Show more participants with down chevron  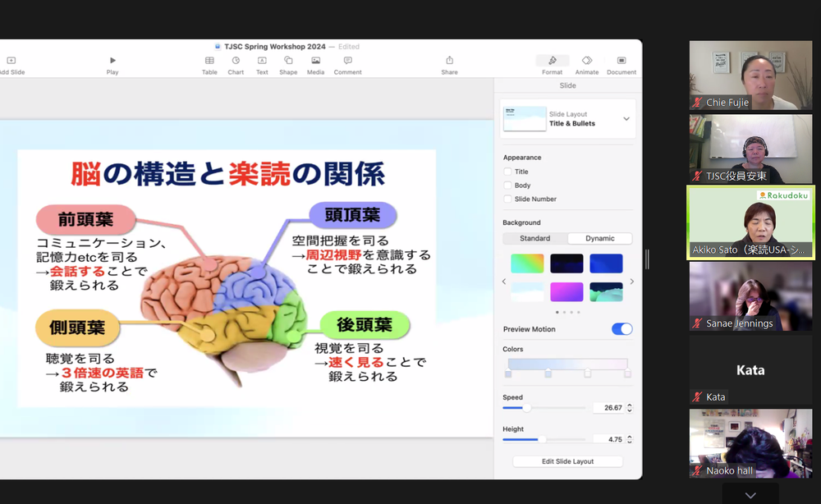click(750, 495)
